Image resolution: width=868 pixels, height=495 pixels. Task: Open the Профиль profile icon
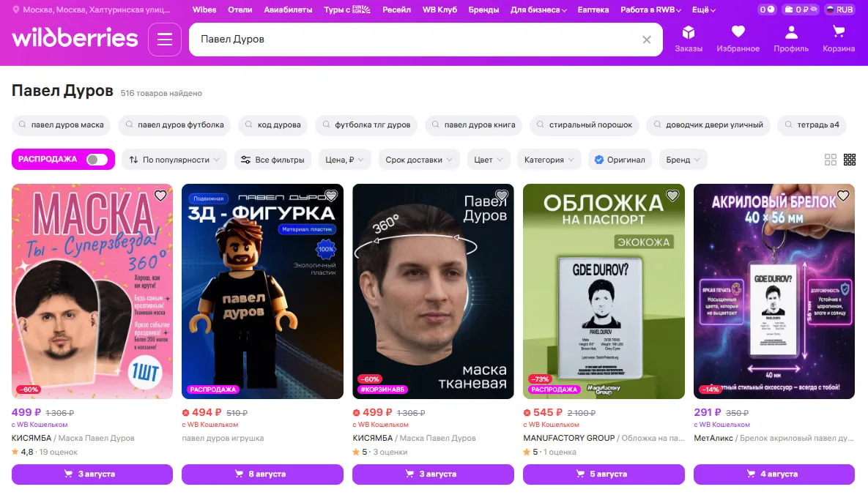791,39
